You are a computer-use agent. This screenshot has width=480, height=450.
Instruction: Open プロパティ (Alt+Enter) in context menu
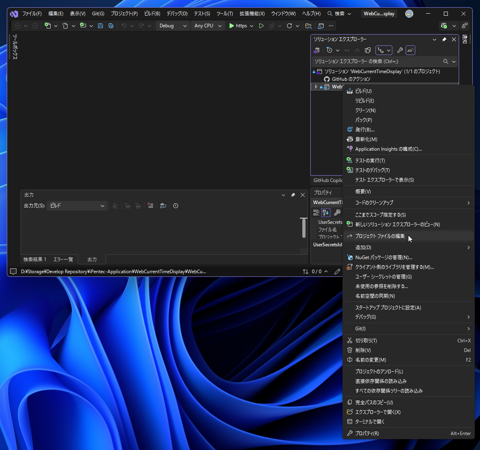point(408,433)
